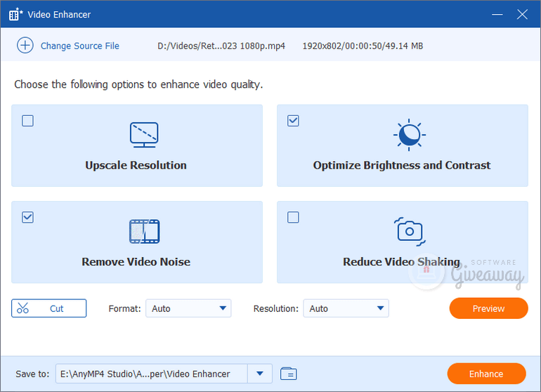Uncheck Optimize Brightness and Contrast checkbox
The height and width of the screenshot is (392, 541).
tap(293, 121)
